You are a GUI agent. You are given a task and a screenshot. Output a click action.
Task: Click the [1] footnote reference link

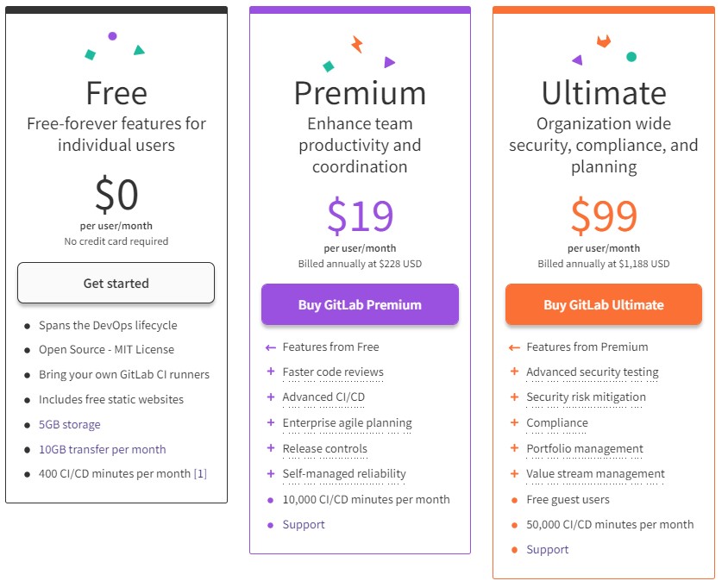click(200, 473)
